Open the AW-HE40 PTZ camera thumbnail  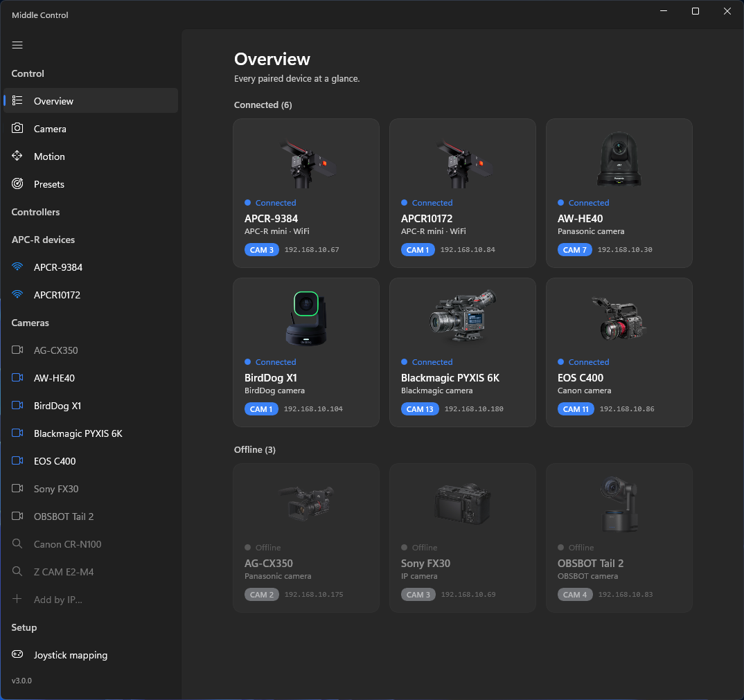tap(619, 159)
